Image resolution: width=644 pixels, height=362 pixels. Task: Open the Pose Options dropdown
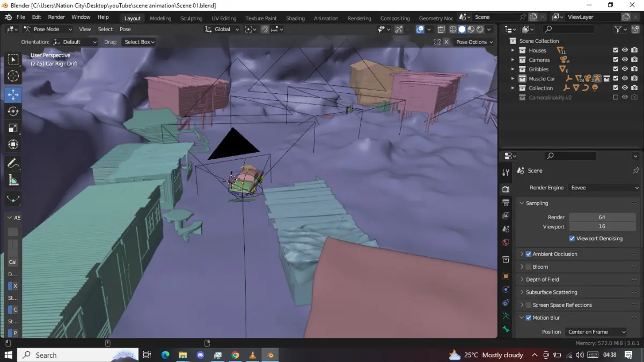click(x=474, y=42)
